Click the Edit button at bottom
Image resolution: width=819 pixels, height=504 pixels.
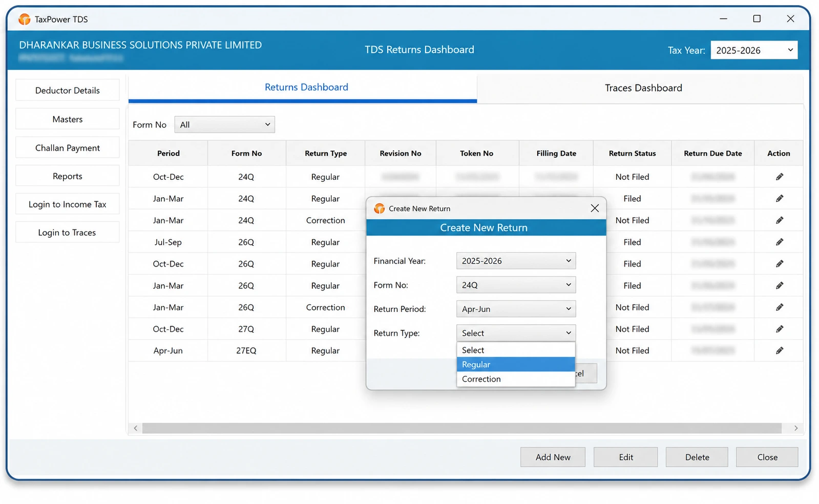625,457
